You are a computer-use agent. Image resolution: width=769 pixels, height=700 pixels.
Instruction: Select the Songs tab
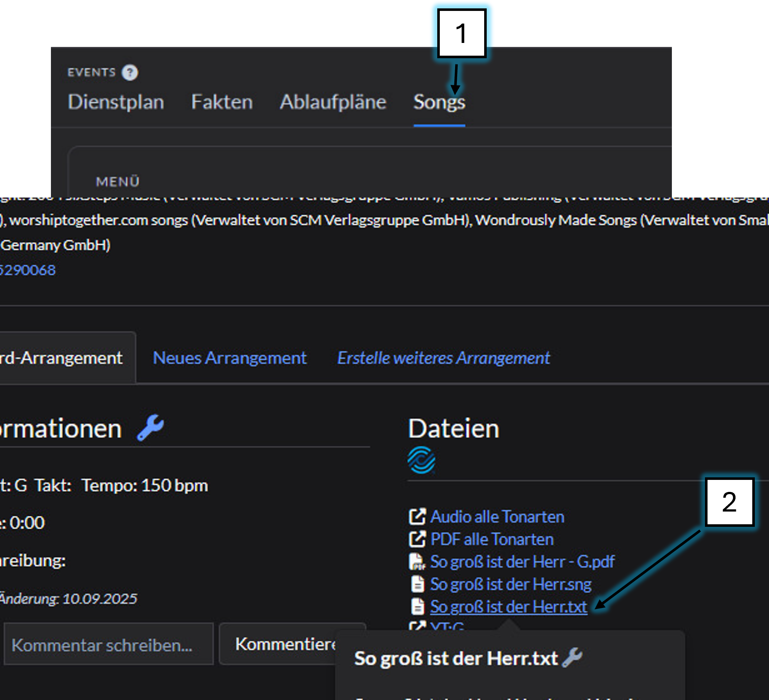[439, 102]
